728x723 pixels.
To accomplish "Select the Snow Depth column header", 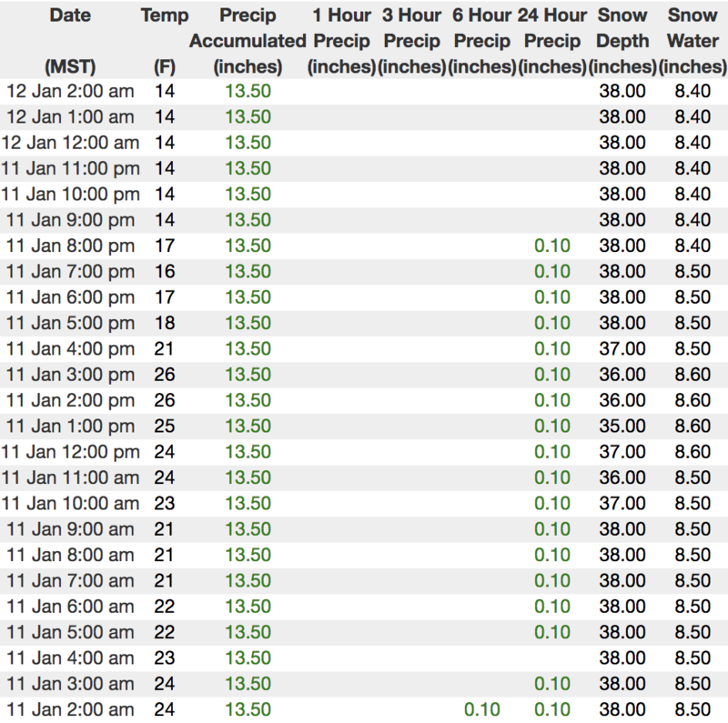I will pyautogui.click(x=622, y=41).
